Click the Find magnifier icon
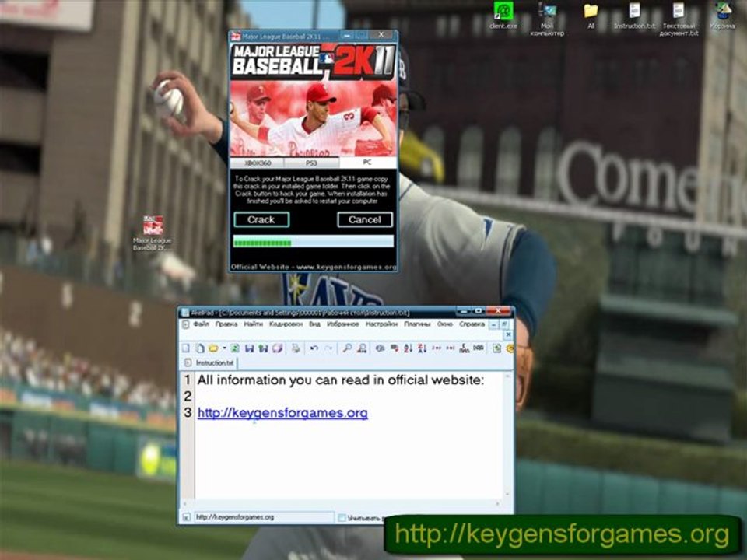 click(x=347, y=348)
